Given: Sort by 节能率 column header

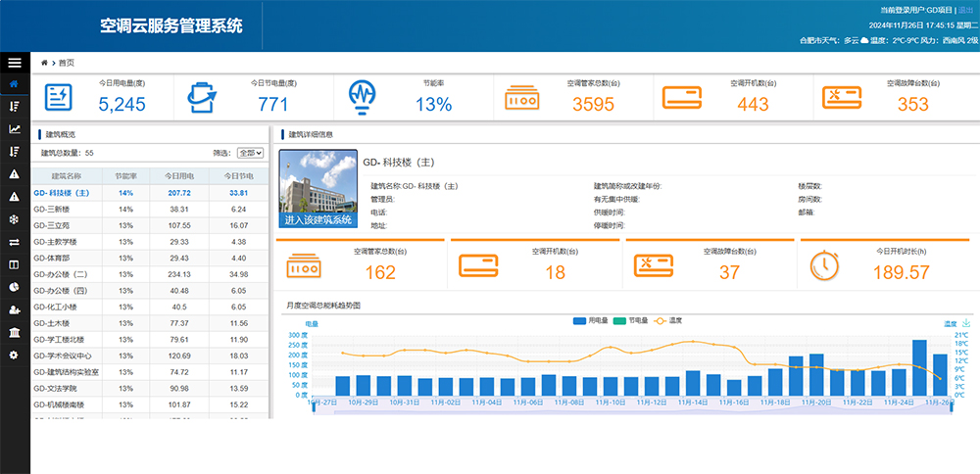Looking at the screenshot, I should tap(125, 175).
